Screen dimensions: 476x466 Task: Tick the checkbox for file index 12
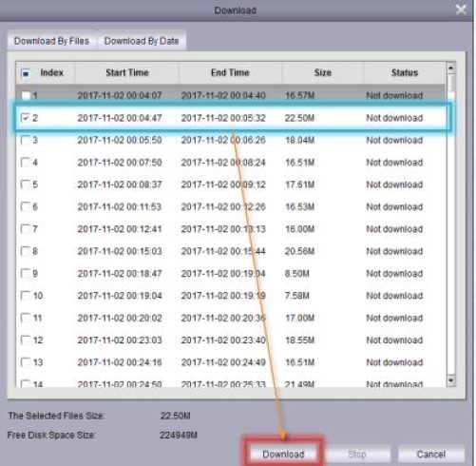click(25, 340)
